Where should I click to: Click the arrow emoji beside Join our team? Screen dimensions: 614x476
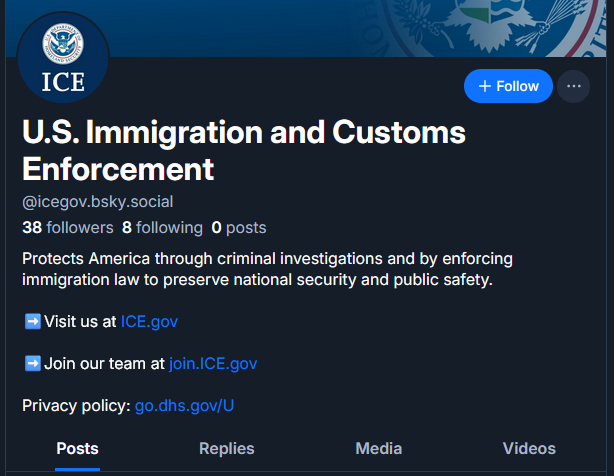[x=32, y=363]
